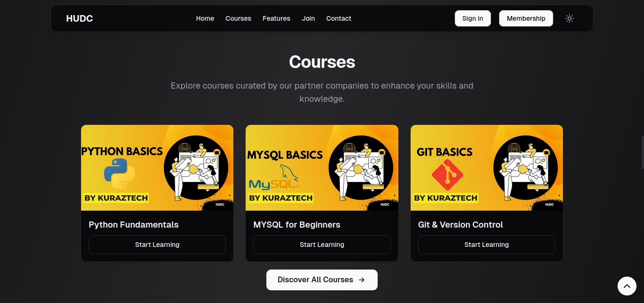Screen dimensions: 644x303
Task: Open the Contact nav link
Action: pos(339,18)
